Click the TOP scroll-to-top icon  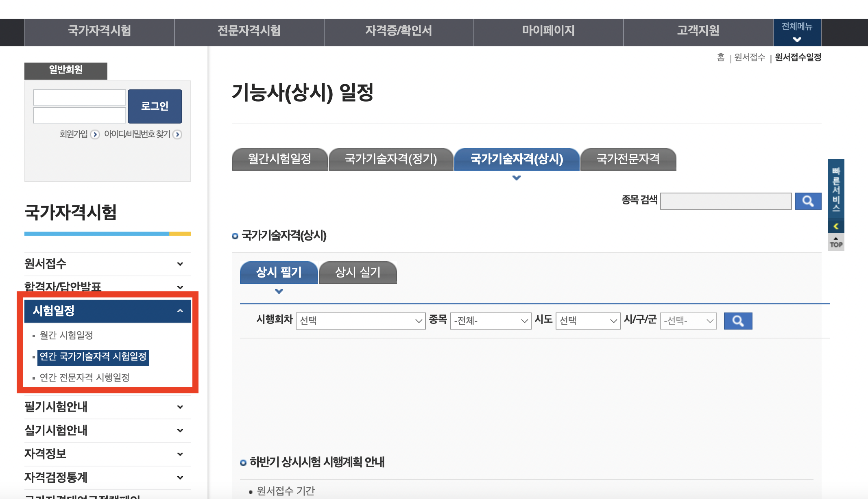click(836, 243)
